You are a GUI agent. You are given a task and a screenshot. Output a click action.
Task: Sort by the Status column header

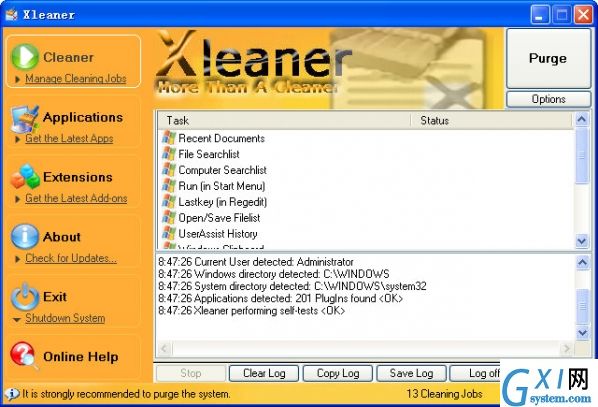click(x=492, y=121)
